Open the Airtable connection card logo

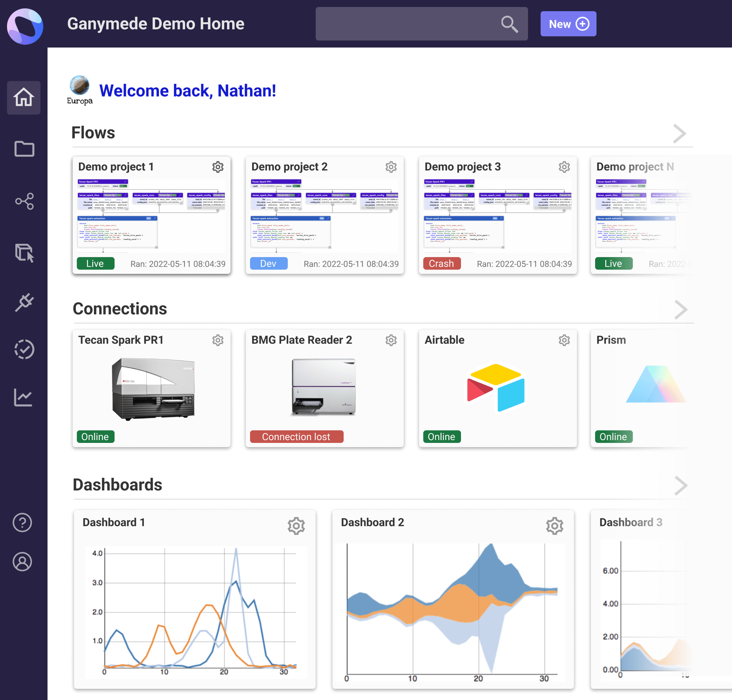[496, 387]
